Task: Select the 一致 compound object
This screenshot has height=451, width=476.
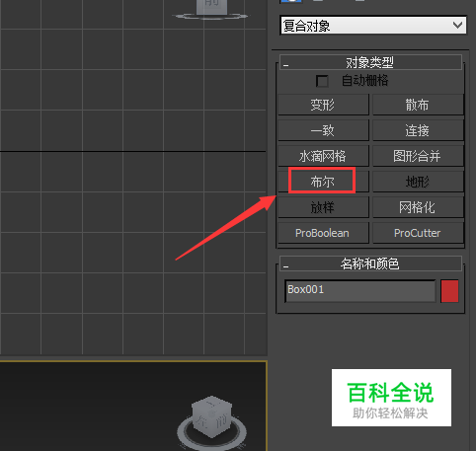Action: pos(323,130)
